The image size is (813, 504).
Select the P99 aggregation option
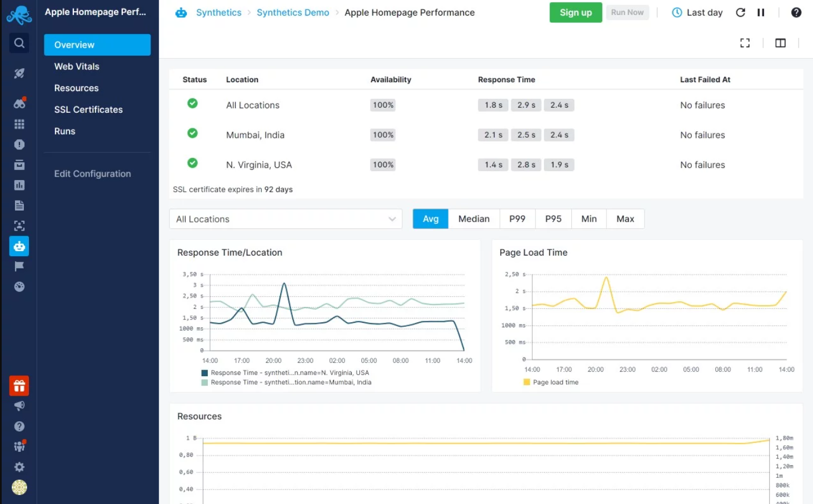[517, 219]
